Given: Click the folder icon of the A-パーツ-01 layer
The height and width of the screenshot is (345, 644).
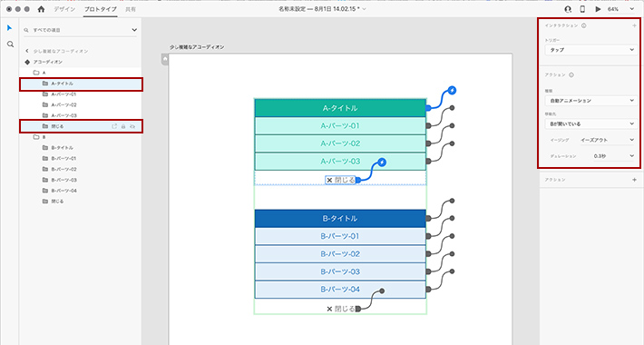Looking at the screenshot, I should click(x=45, y=94).
